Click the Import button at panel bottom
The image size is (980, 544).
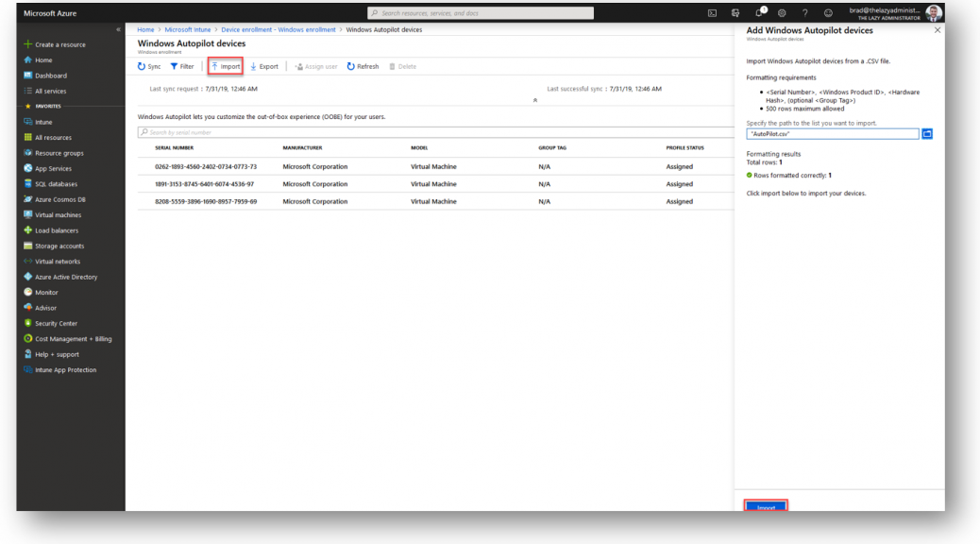pos(766,506)
